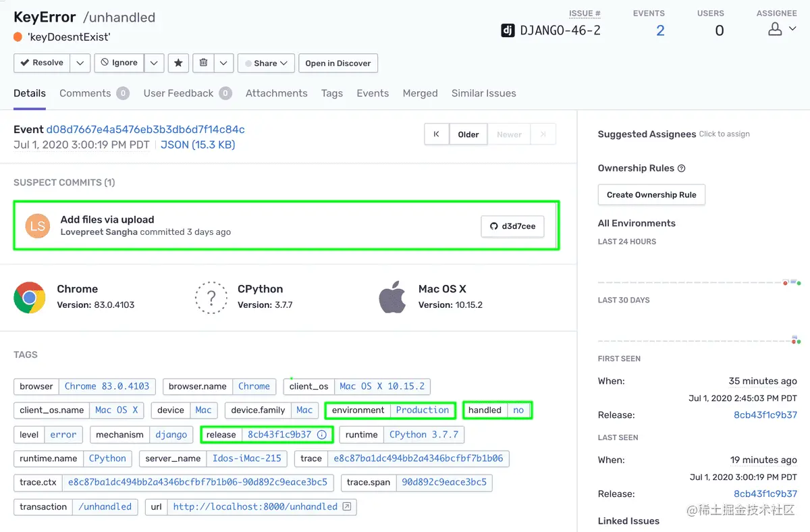Click browser.name tag value Chrome
Image resolution: width=810 pixels, height=532 pixels.
pyautogui.click(x=254, y=386)
